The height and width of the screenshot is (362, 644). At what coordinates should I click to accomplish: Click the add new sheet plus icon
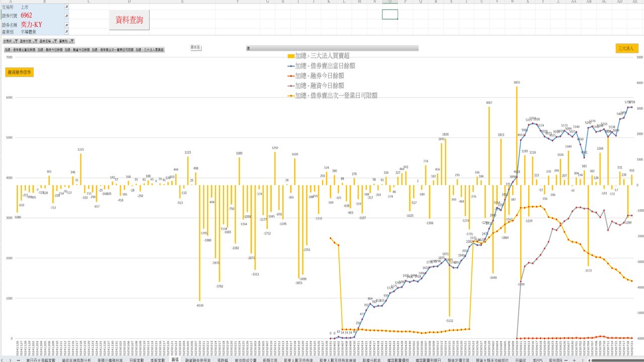pyautogui.click(x=574, y=360)
